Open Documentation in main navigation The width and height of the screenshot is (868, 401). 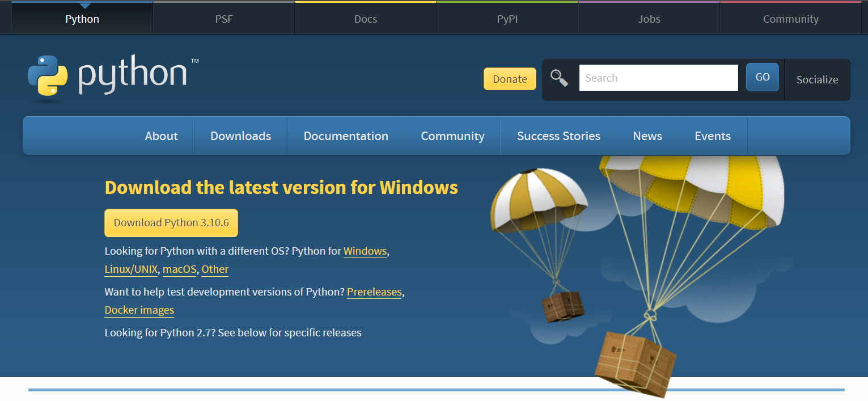click(x=346, y=136)
